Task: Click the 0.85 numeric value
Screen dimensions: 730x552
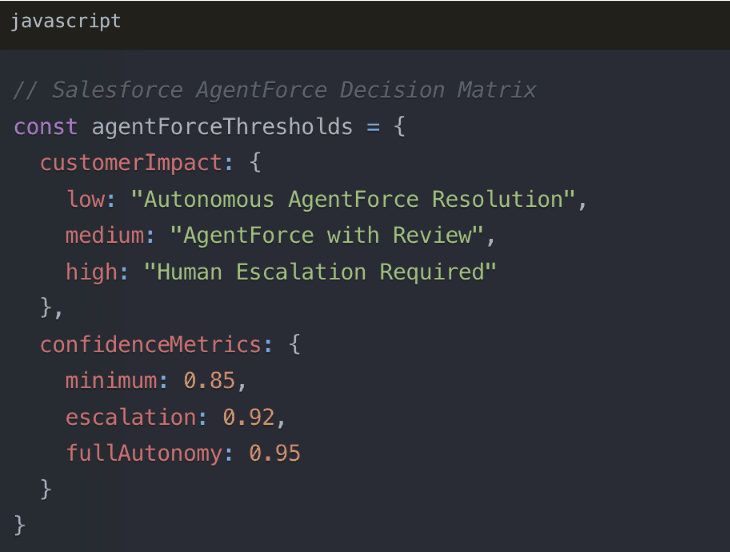Action: [209, 381]
